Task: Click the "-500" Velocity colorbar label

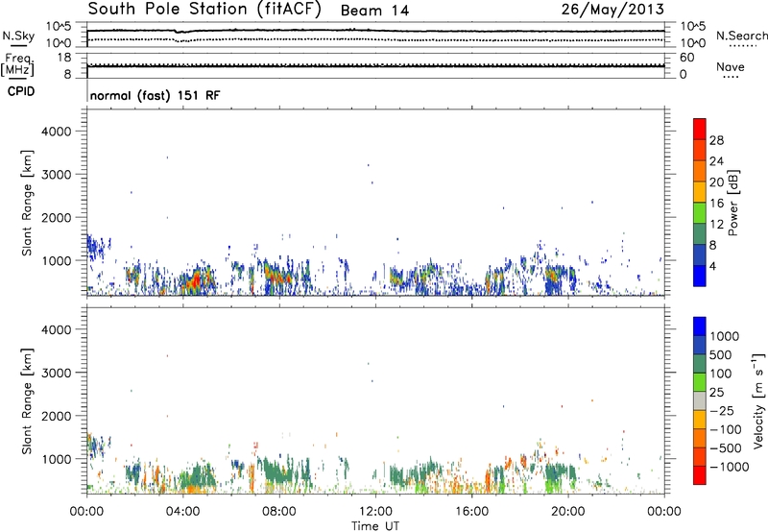Action: [x=726, y=448]
